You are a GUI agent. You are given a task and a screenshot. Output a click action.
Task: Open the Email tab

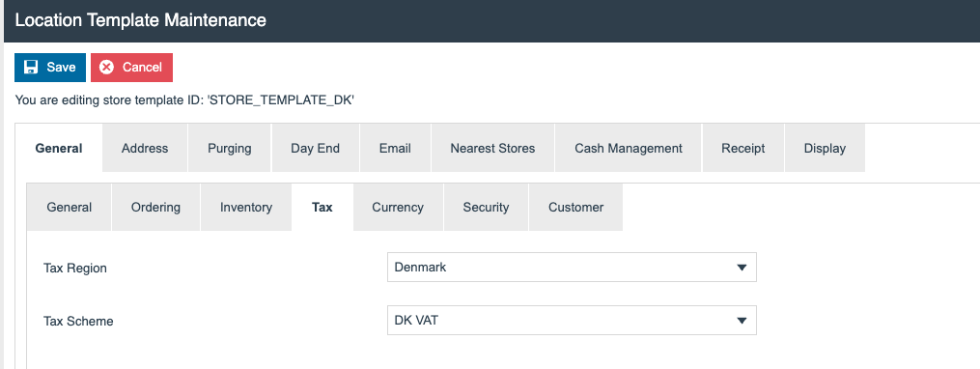point(395,148)
